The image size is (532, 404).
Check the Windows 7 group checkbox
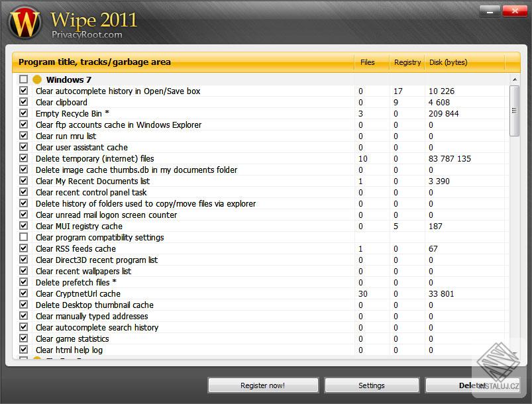23,79
